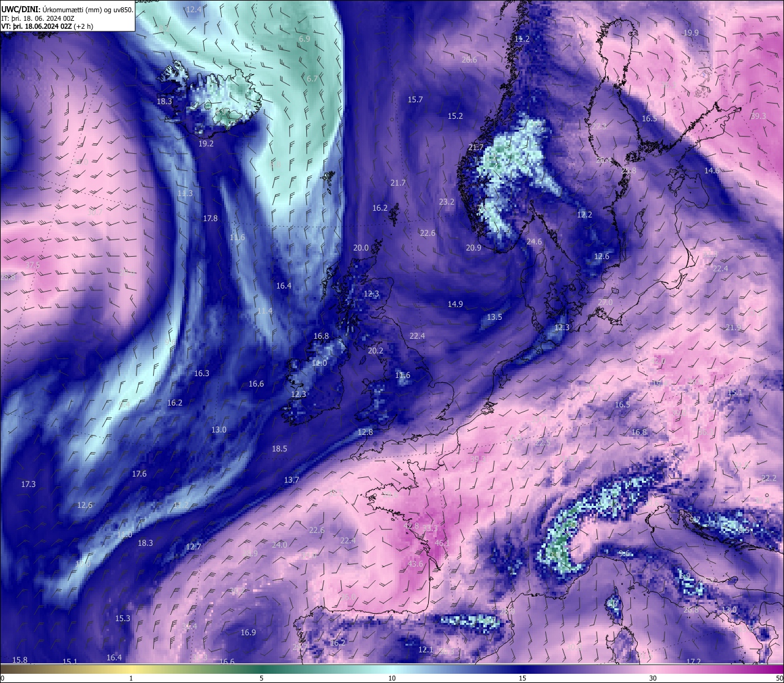
Task: Click the 19.2 value south of Iceland
Action: 206,143
